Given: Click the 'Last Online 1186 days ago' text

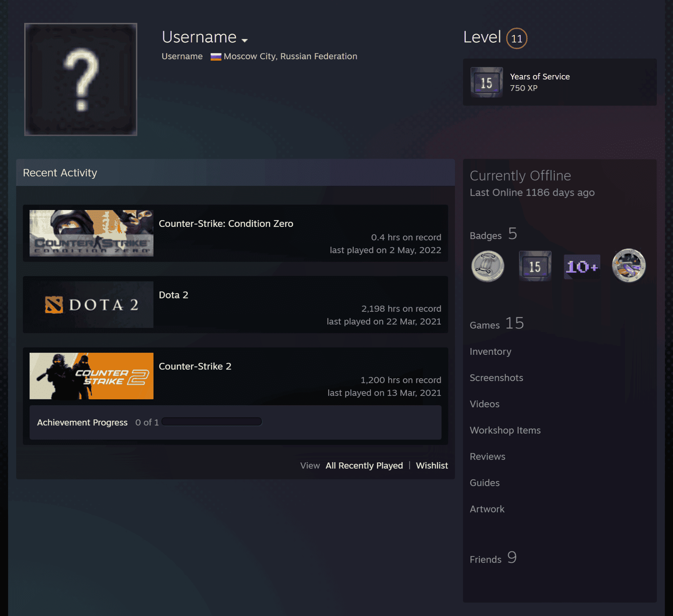Looking at the screenshot, I should click(532, 192).
